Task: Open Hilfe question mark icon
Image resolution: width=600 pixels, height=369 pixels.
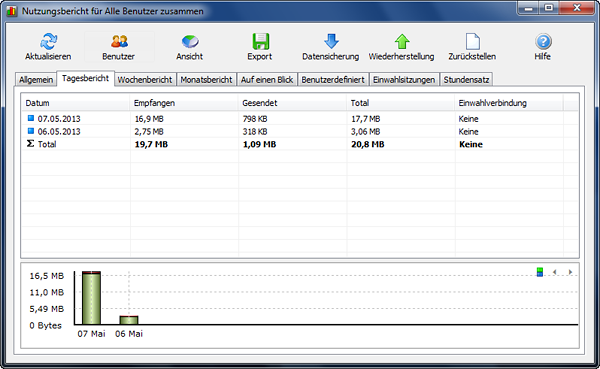Action: pyautogui.click(x=543, y=41)
